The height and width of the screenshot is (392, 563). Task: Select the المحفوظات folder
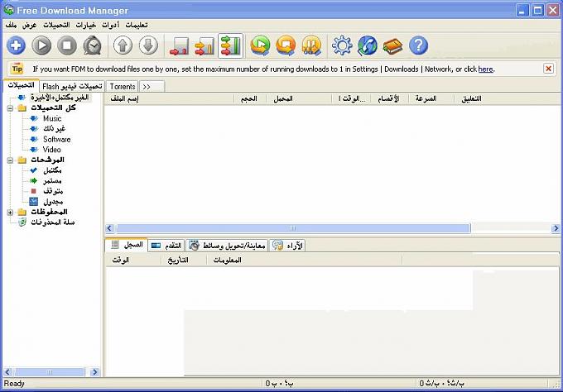point(49,212)
